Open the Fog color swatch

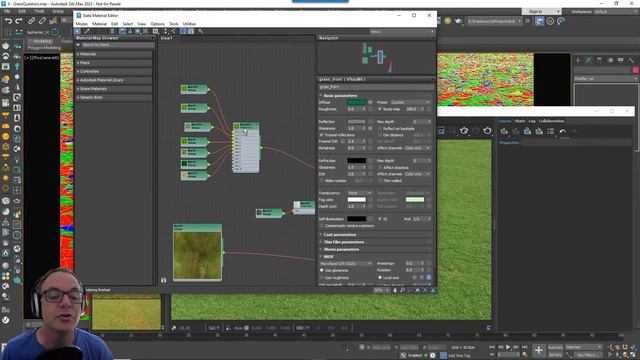[356, 200]
